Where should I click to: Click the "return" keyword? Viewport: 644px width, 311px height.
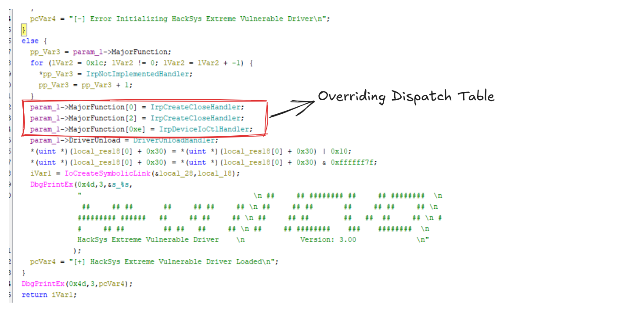coord(34,295)
